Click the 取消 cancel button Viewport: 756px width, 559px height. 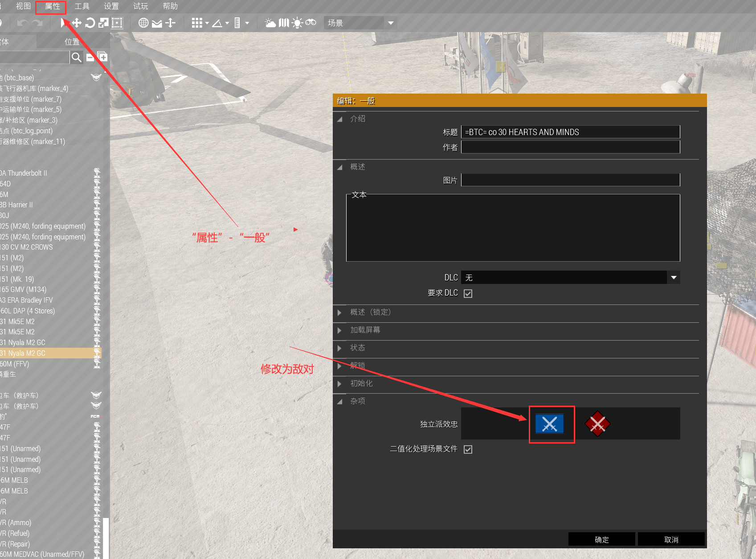[670, 539]
